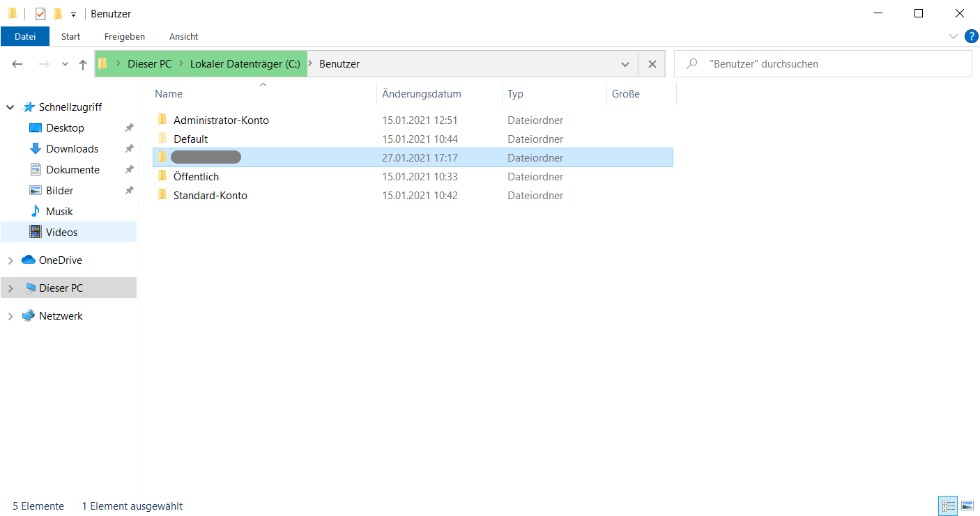
Task: Go up one folder level arrow
Action: (x=83, y=64)
